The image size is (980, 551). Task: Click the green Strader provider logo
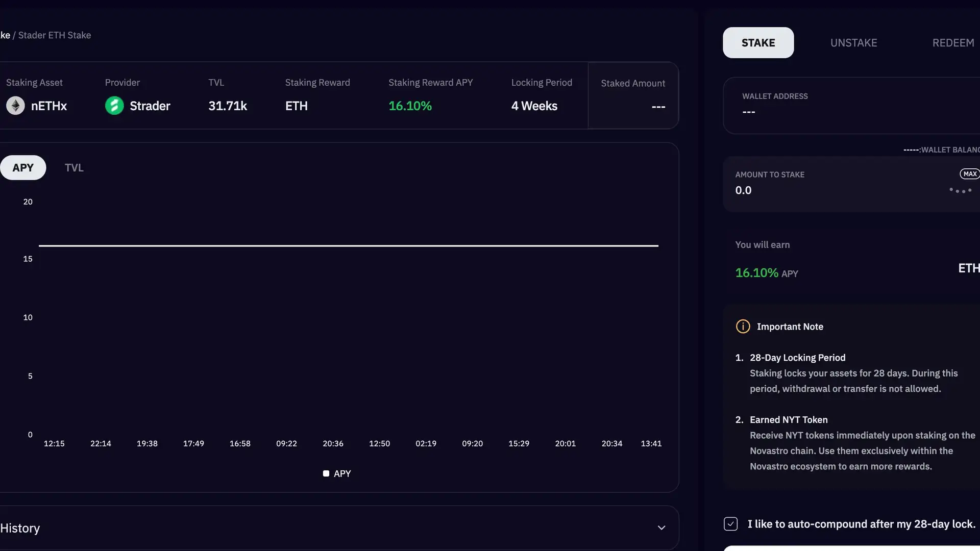coord(114,106)
